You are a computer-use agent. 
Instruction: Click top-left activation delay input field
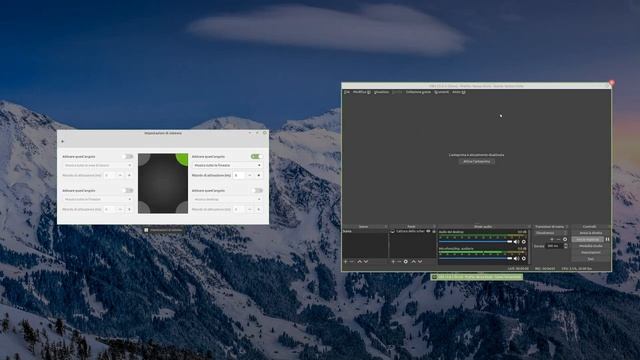(109, 175)
